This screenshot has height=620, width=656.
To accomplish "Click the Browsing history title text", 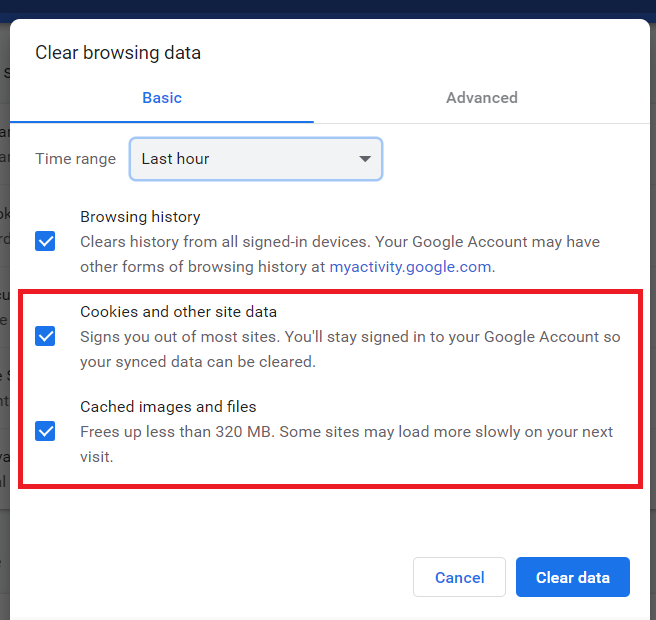I will (140, 217).
